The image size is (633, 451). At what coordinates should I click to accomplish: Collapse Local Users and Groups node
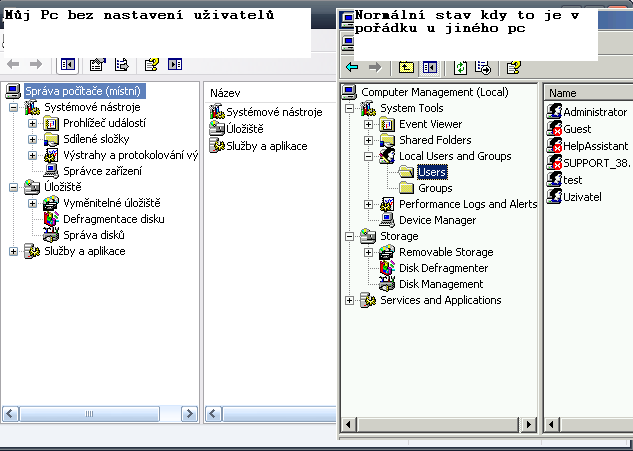(x=368, y=156)
